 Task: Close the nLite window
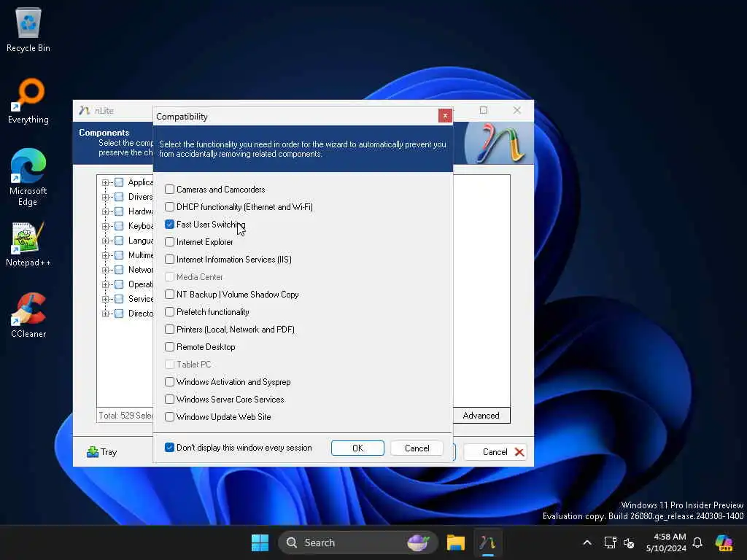[517, 111]
